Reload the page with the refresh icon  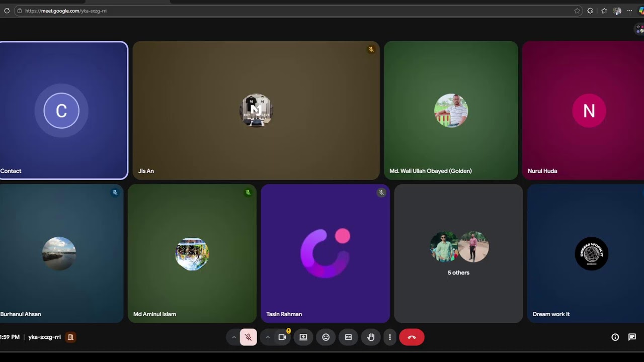pyautogui.click(x=7, y=11)
